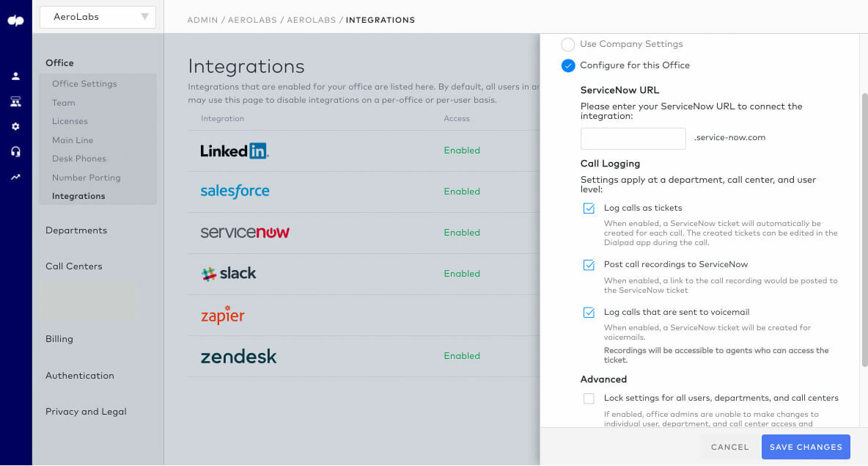868x466 pixels.
Task: Uncheck Post call recordings to ServiceNow
Action: pyautogui.click(x=589, y=265)
